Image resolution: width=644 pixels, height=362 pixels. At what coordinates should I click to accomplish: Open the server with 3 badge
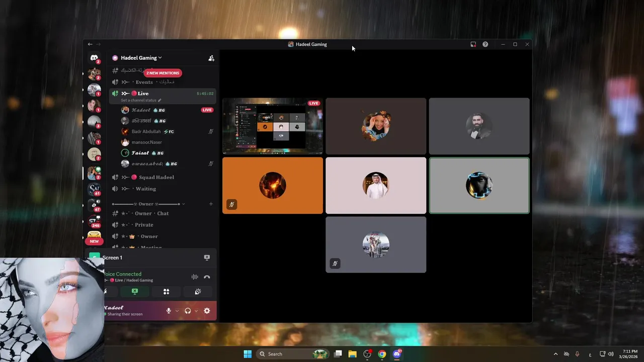(x=94, y=122)
